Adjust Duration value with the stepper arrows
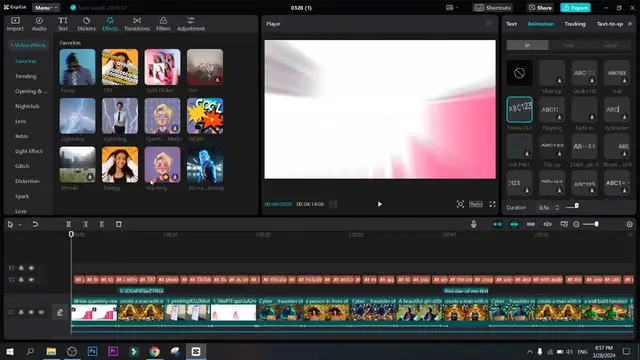This screenshot has height=360, width=640. tap(557, 208)
